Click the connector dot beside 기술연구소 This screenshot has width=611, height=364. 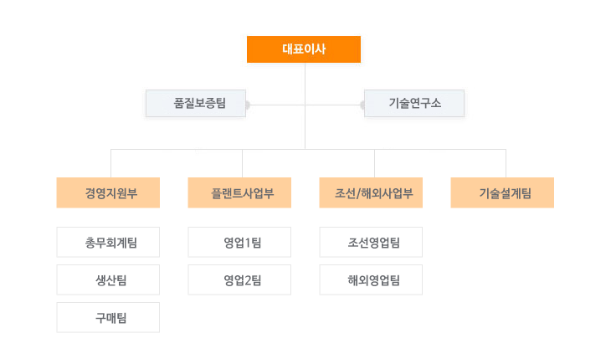(362, 105)
